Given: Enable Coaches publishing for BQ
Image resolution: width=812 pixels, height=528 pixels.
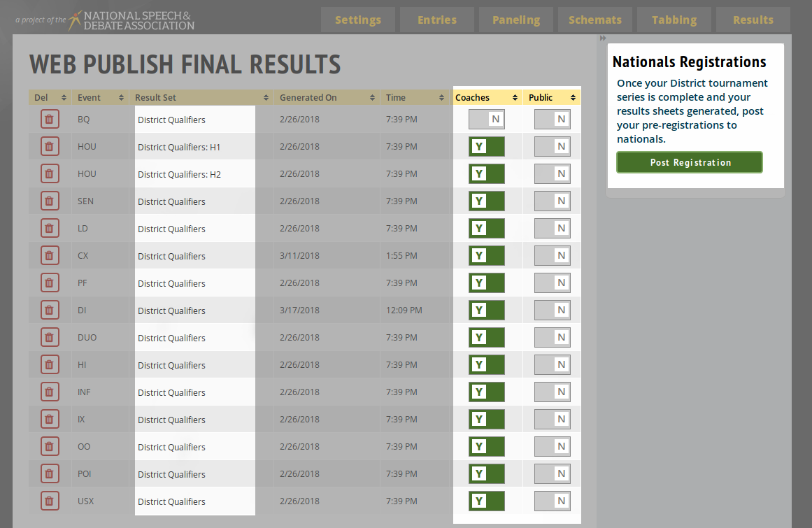Looking at the screenshot, I should [487, 120].
